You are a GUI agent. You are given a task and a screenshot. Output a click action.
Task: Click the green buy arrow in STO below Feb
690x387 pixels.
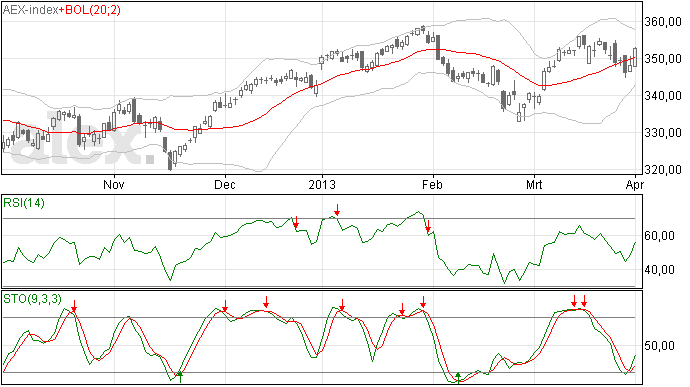click(x=458, y=377)
